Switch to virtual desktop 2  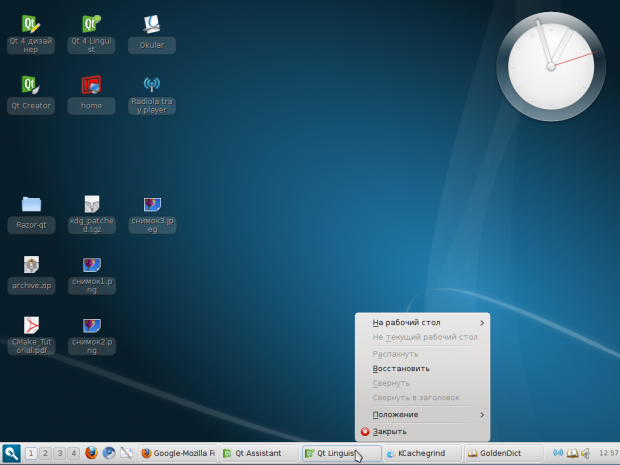[45, 453]
